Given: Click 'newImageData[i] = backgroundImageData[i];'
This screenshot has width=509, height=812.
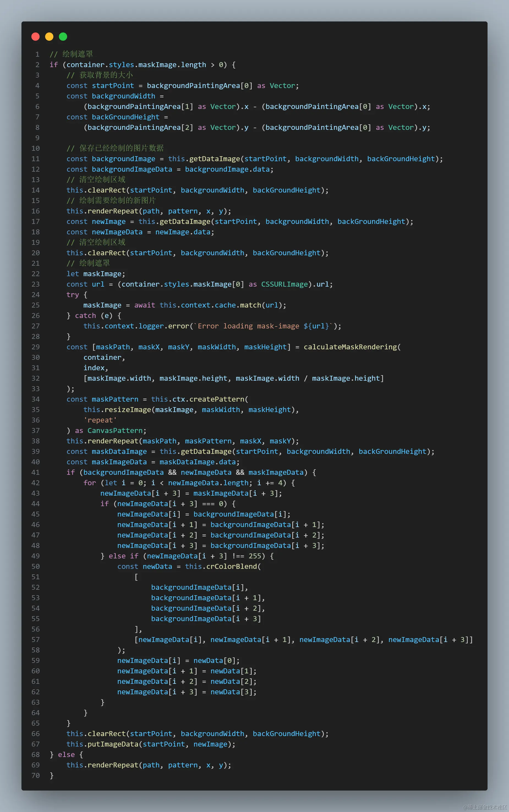Looking at the screenshot, I should coord(204,514).
